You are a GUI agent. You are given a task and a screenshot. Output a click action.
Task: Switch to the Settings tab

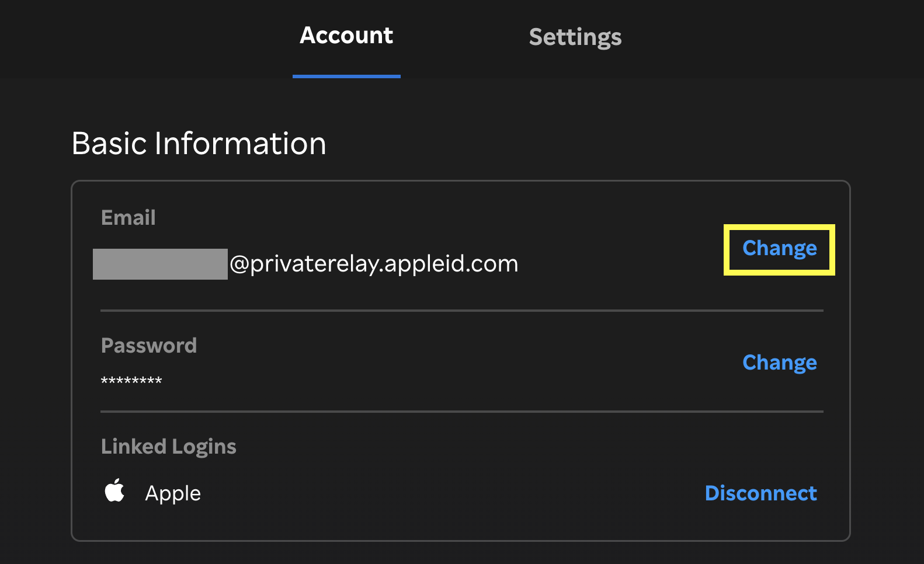click(575, 37)
